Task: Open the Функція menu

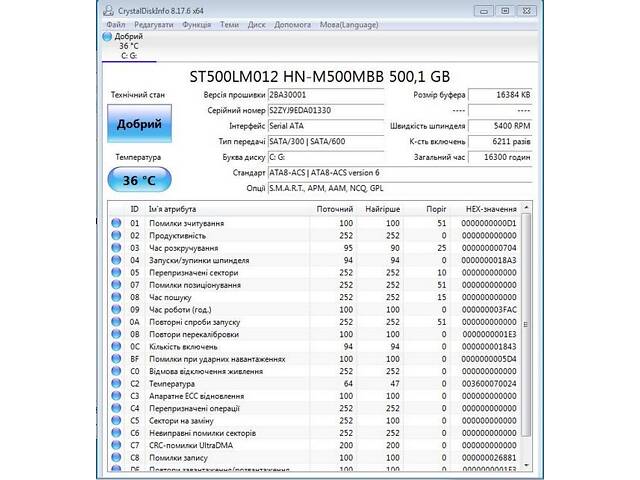Action: pyautogui.click(x=196, y=24)
